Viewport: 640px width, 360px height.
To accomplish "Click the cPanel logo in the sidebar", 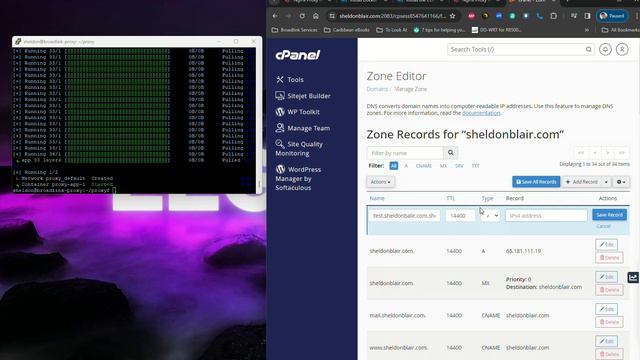I will (x=298, y=55).
